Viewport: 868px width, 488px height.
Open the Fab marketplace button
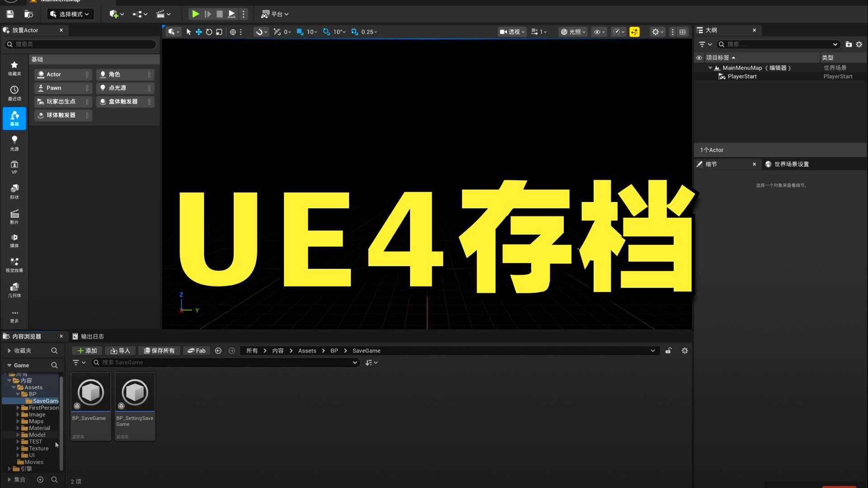point(196,351)
